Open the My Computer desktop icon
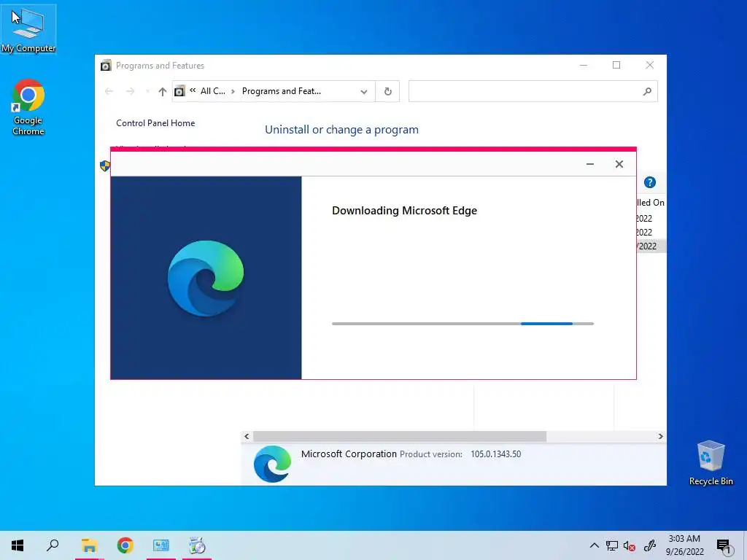Viewport: 747px width, 560px height. 28,29
